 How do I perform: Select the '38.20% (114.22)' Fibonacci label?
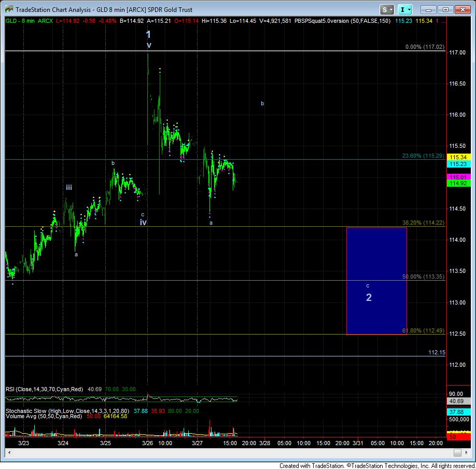423,223
